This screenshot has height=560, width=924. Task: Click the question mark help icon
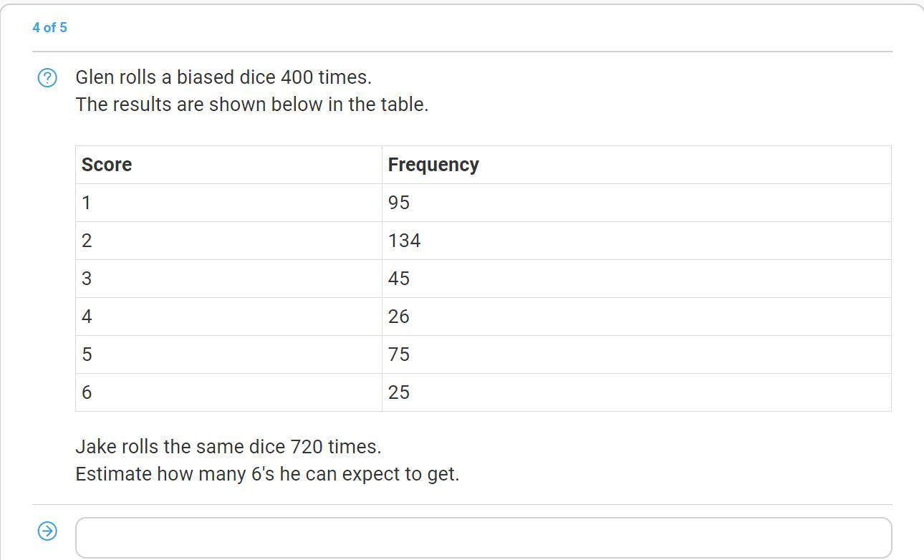(47, 77)
